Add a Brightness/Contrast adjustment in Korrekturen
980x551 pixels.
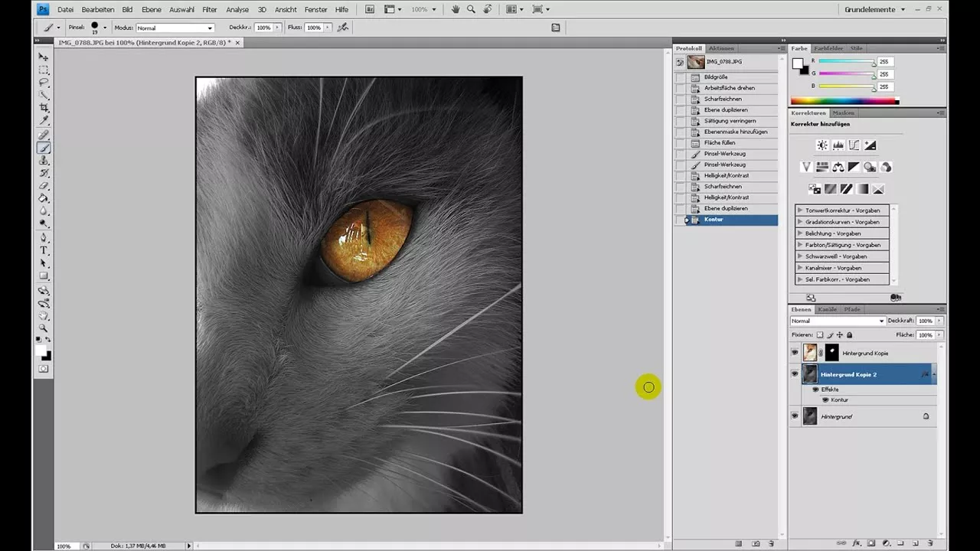[822, 145]
